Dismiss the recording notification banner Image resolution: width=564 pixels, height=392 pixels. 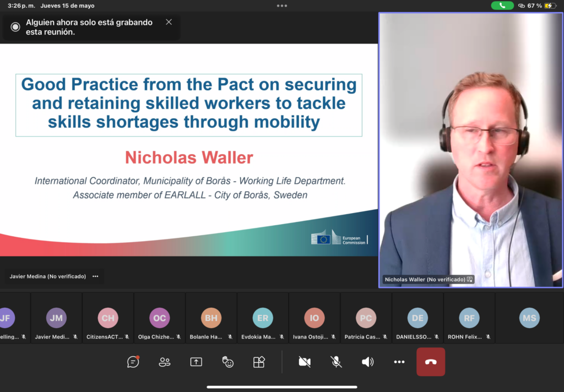[x=169, y=22]
